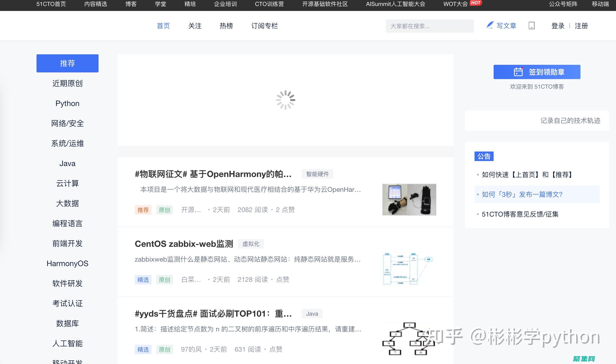Click the mobile client icon beside 写文章
The height and width of the screenshot is (364, 616).
(532, 25)
